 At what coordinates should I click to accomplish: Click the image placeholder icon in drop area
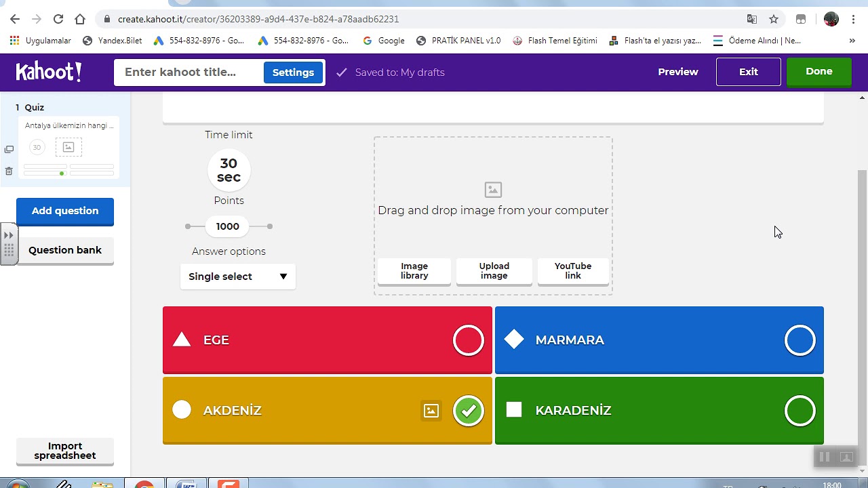493,190
